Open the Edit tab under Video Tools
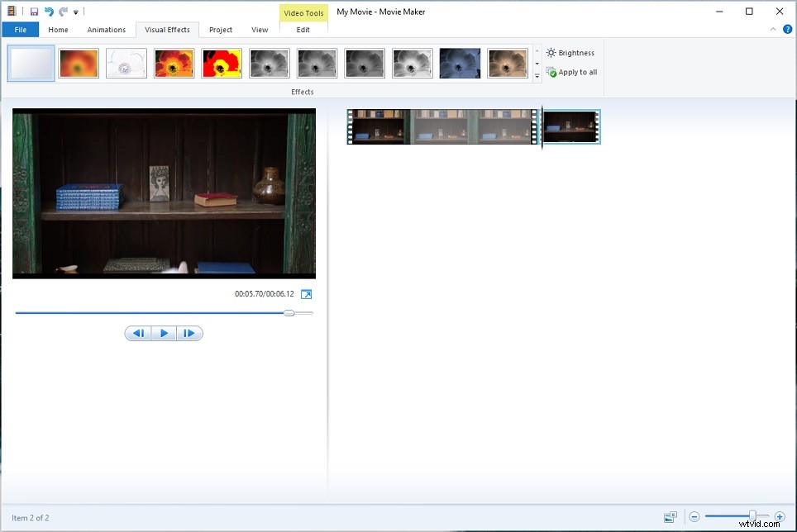Viewport: 797px width, 532px height. point(303,29)
